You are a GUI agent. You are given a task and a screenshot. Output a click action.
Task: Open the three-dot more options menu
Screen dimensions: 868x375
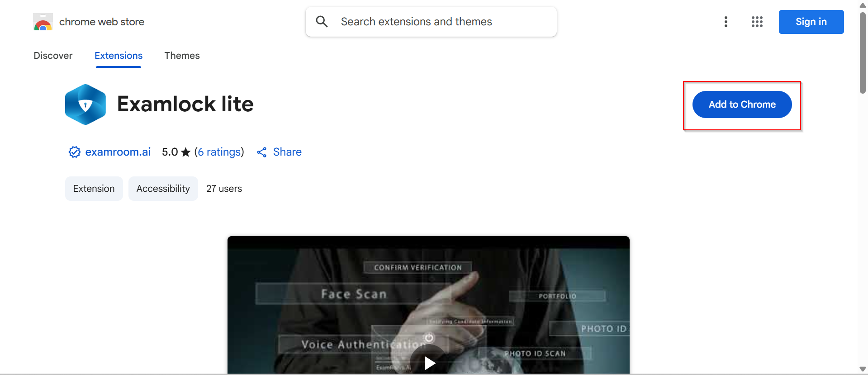[x=726, y=22]
